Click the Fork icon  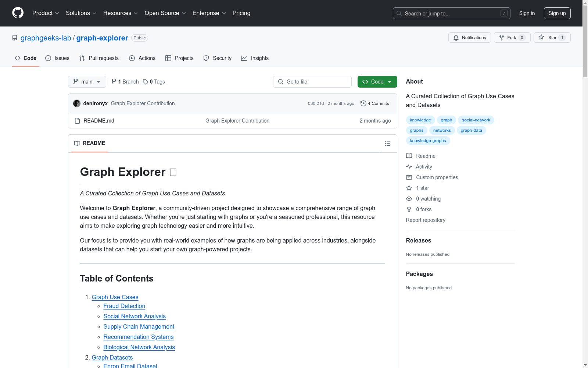(502, 38)
